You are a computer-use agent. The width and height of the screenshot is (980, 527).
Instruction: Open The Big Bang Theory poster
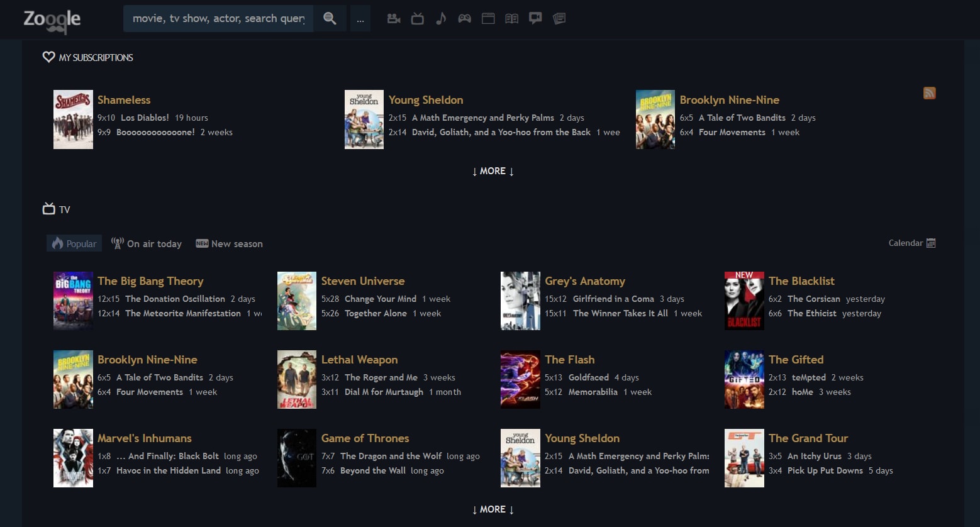point(73,301)
